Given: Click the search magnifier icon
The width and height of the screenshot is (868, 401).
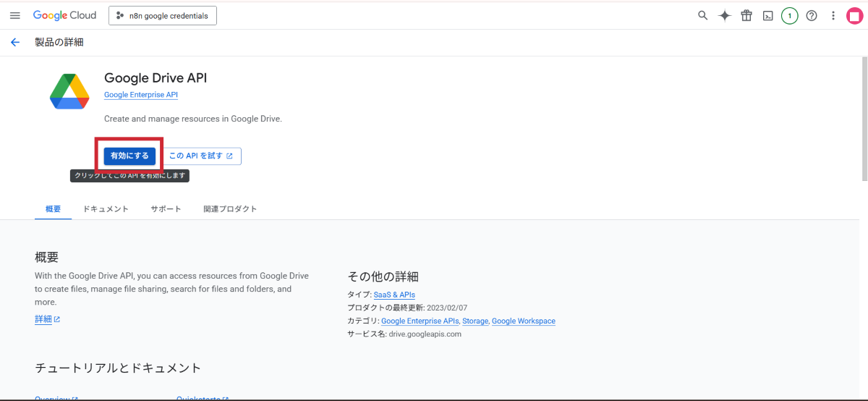Looking at the screenshot, I should [x=702, y=15].
